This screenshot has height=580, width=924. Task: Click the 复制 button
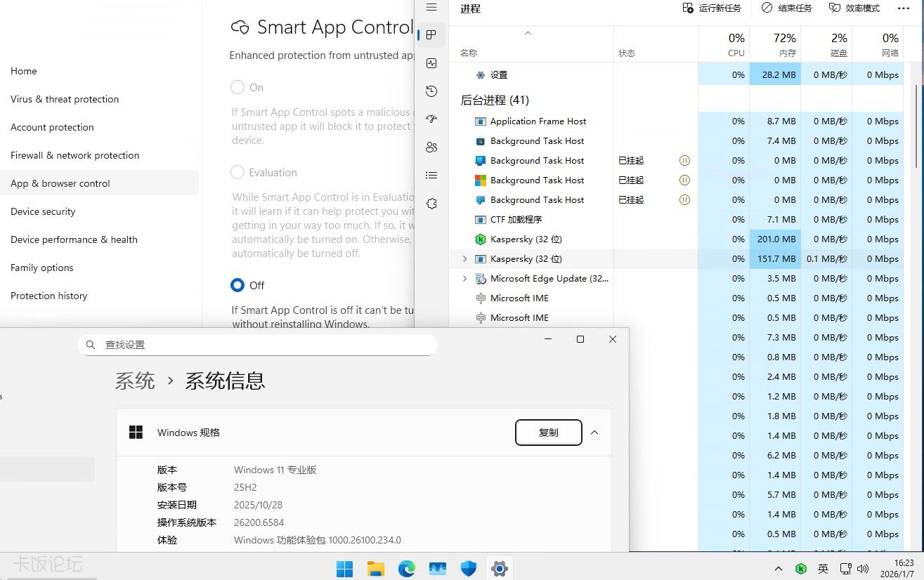[x=548, y=433]
